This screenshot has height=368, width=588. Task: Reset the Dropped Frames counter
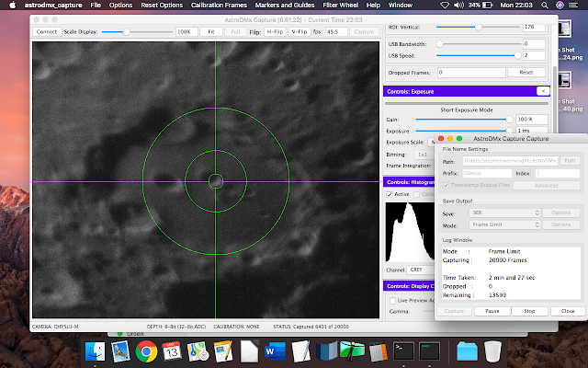pyautogui.click(x=526, y=73)
